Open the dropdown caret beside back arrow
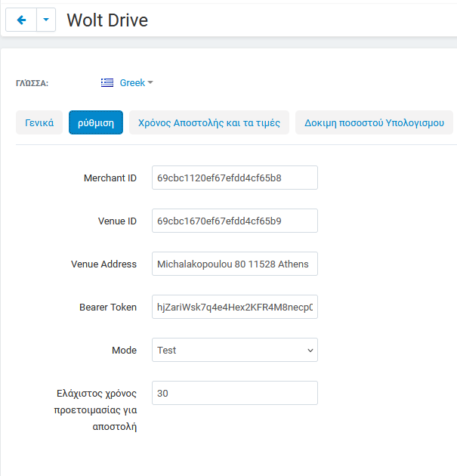The image size is (457, 476). 46,20
